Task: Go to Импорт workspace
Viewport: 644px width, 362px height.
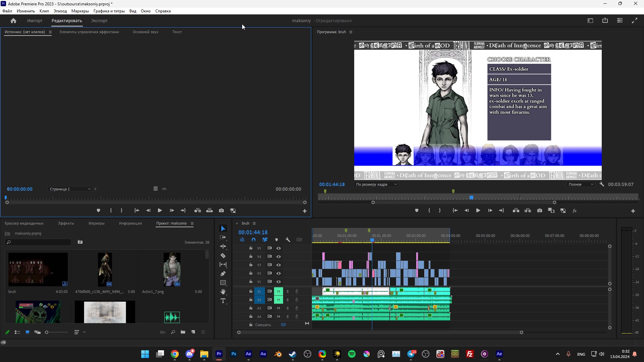Action: (35, 21)
